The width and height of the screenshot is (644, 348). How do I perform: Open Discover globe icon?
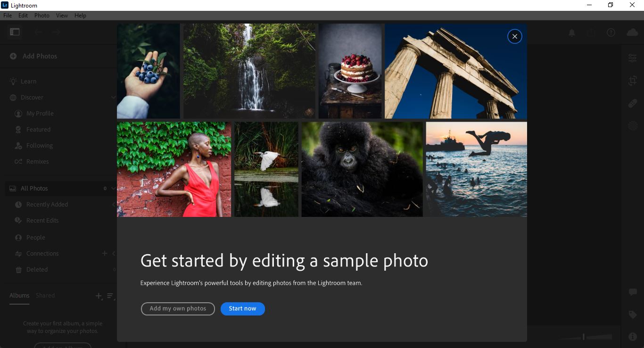pos(13,98)
